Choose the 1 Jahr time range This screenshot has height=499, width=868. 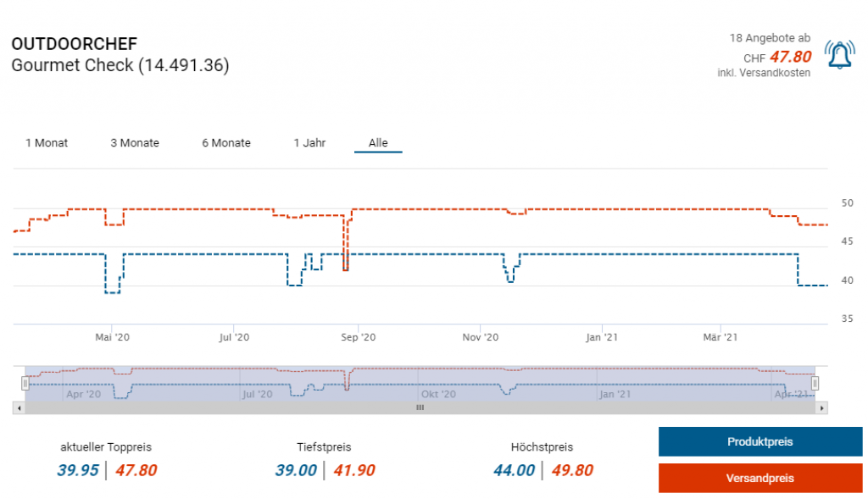pyautogui.click(x=309, y=143)
